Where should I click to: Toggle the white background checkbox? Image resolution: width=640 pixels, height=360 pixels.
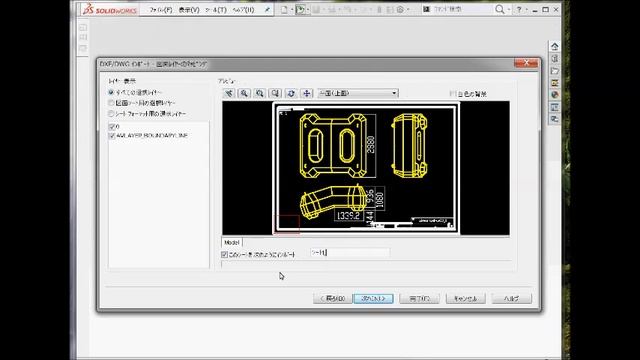click(452, 94)
